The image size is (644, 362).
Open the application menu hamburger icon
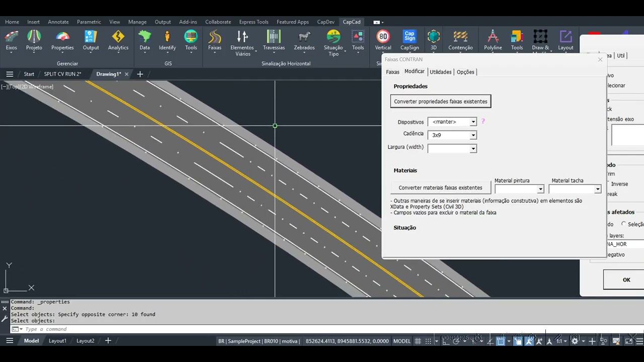click(x=10, y=74)
